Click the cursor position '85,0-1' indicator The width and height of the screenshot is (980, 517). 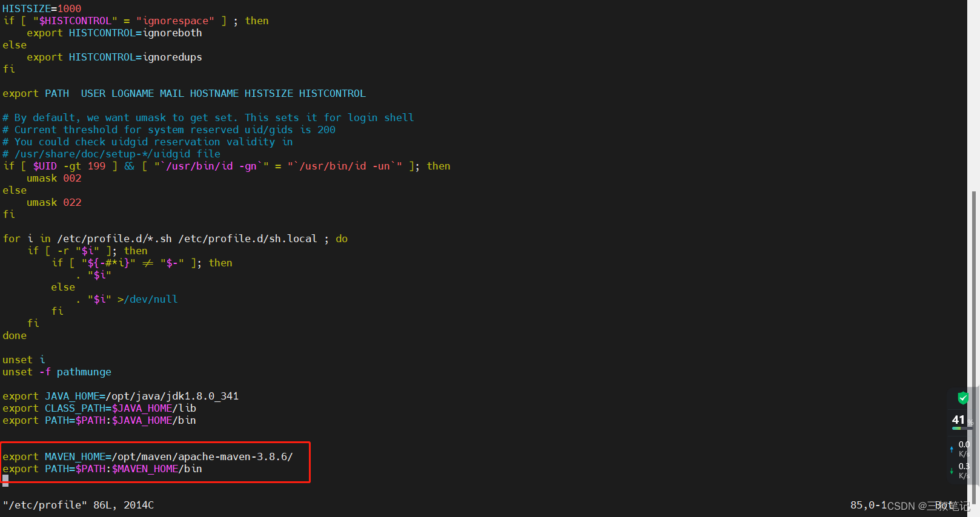click(868, 505)
